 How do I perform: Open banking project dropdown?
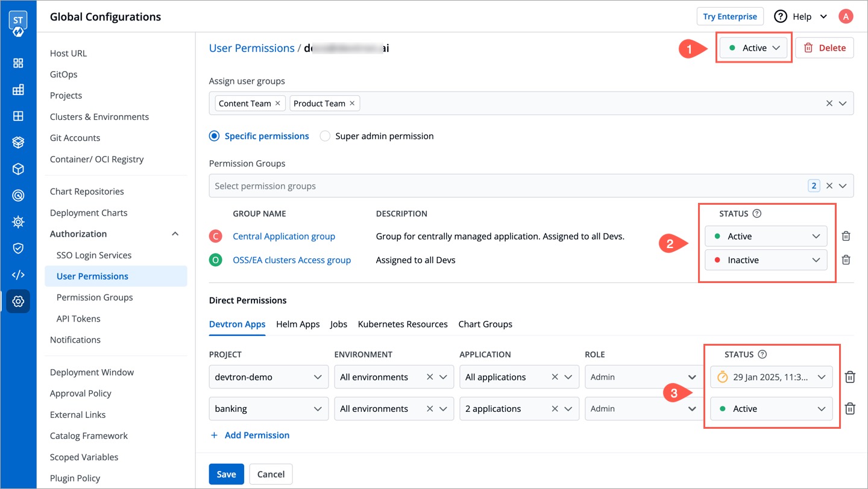[269, 408]
